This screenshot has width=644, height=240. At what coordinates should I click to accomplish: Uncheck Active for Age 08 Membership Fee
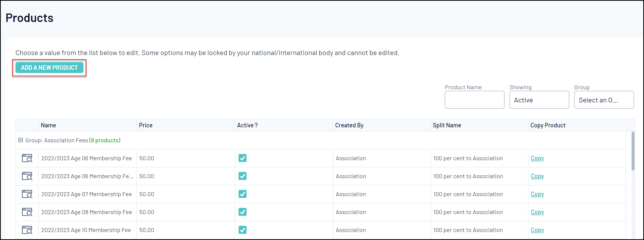coord(242,212)
